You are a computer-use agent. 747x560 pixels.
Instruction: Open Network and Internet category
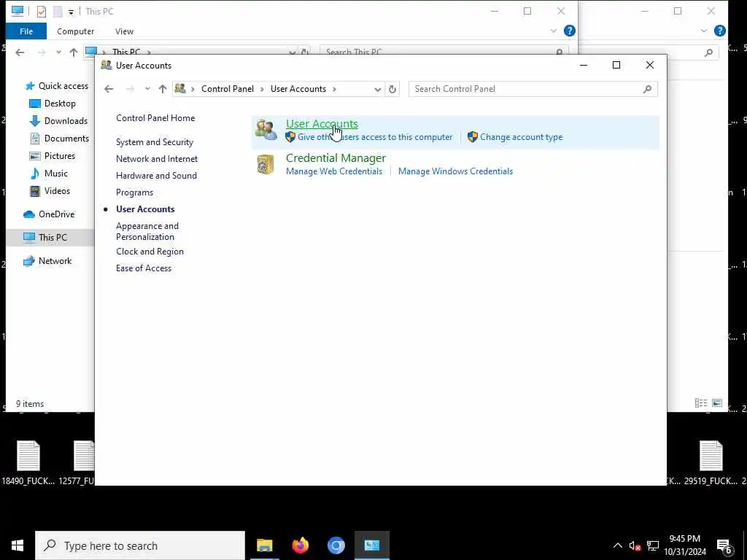157,159
